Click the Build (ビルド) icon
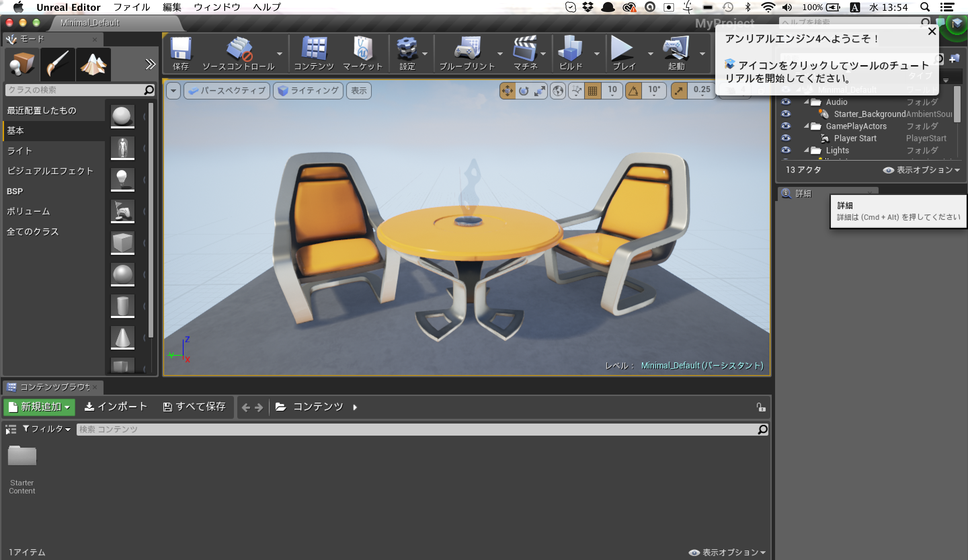968x560 pixels. pyautogui.click(x=570, y=53)
